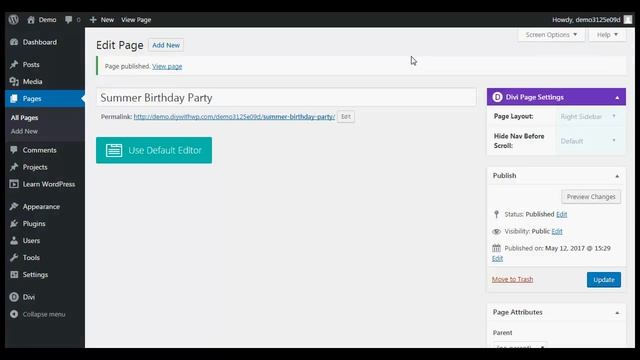
Task: Collapse the Page Attributes box
Action: tap(617, 313)
